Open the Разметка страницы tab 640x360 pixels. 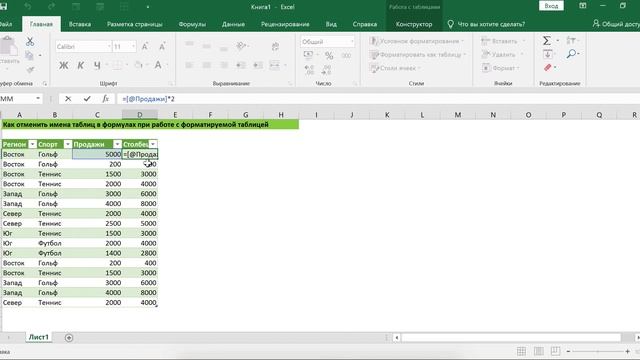135,24
